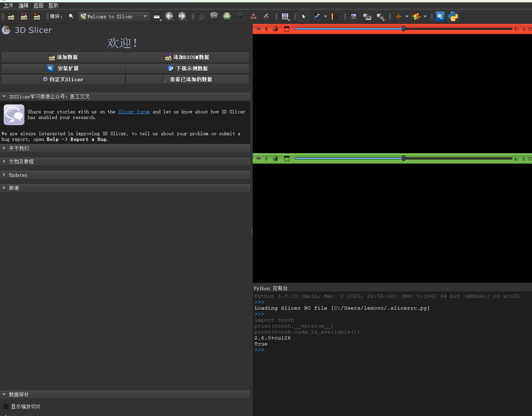532x416 pixels.
Task: Open the Segment Editor module icon
Action: [266, 16]
